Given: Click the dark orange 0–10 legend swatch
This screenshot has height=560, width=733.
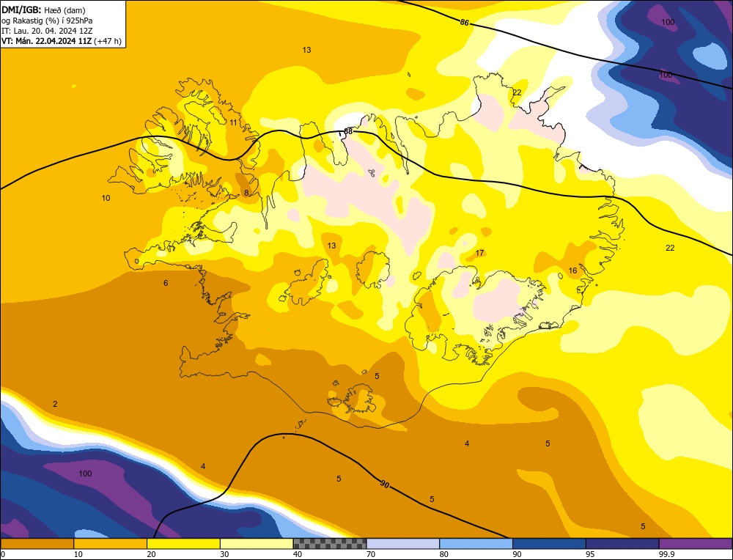Looking at the screenshot, I should (x=37, y=544).
